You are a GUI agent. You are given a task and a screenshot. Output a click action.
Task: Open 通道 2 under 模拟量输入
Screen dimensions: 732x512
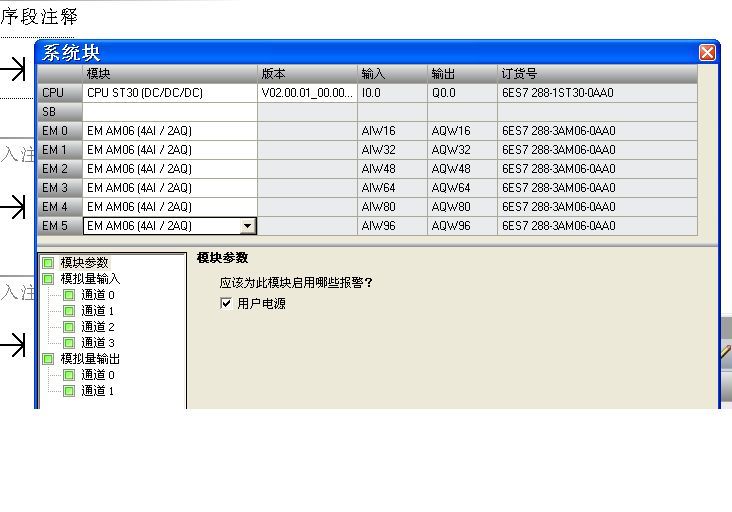[x=98, y=326]
